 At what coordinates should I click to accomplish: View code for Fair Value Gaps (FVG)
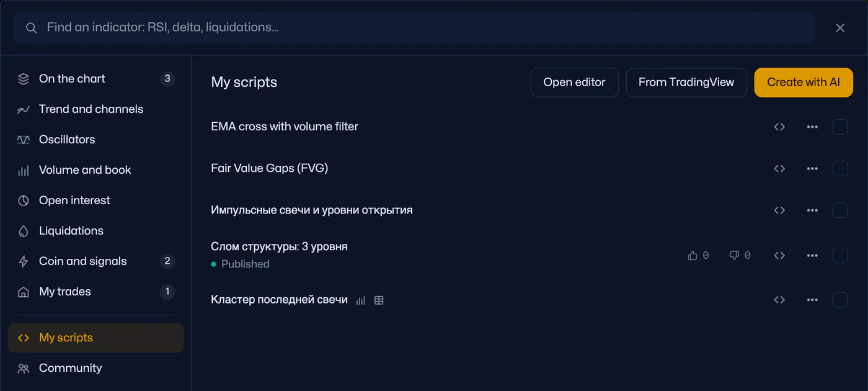(779, 168)
